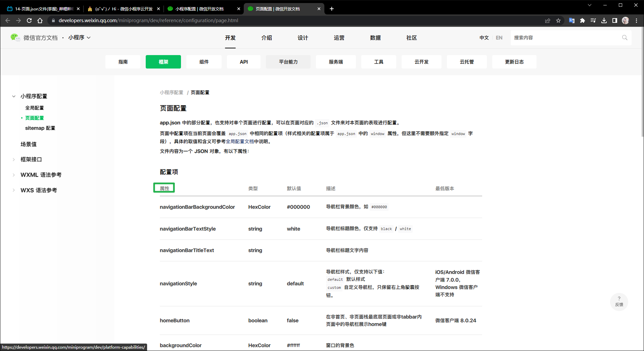This screenshot has height=351, width=644.
Task: Open the 服务端 section tab
Action: click(336, 62)
